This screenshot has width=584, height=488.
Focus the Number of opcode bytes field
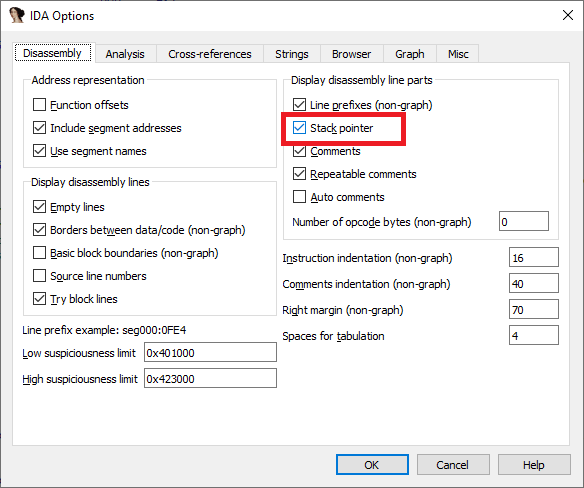[524, 222]
